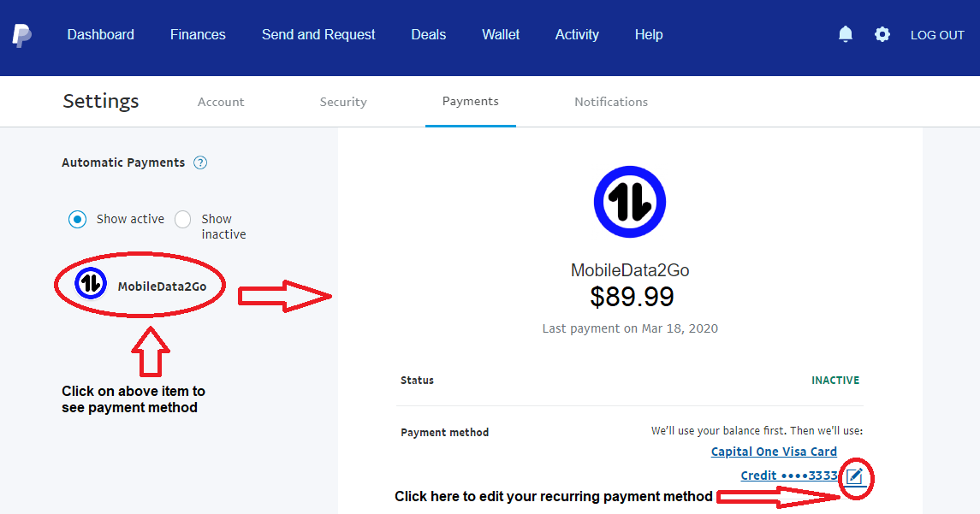Screen dimensions: 980x514
Task: Select the Payments settings tab
Action: pos(471,101)
